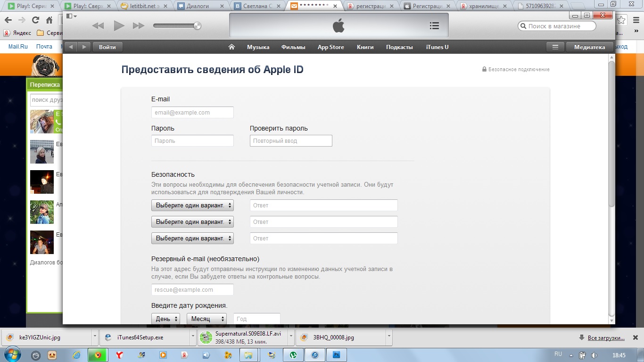Open the Месяц birthday dropdown
Screen dimensions: 644x362
pyautogui.click(x=206, y=319)
